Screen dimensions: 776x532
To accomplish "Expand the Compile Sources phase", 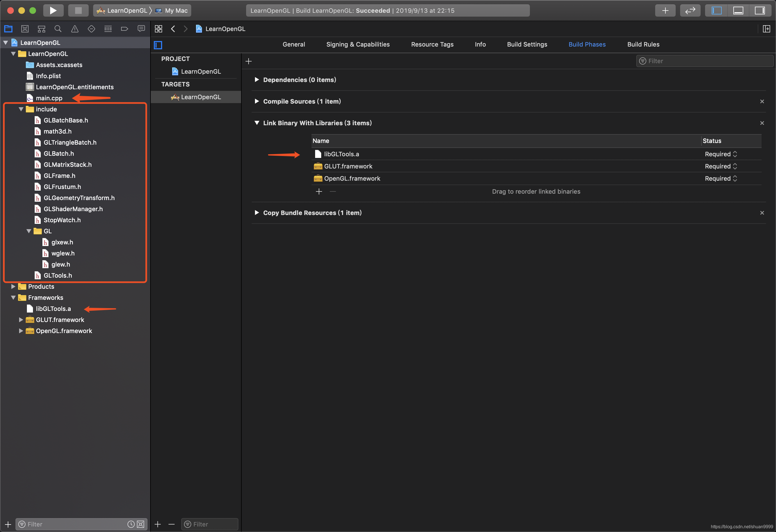I will pos(256,101).
